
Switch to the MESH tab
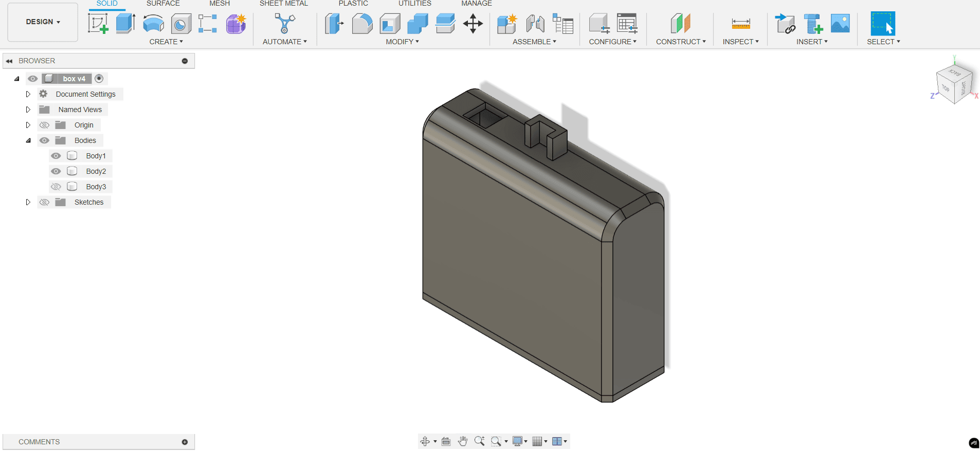220,4
